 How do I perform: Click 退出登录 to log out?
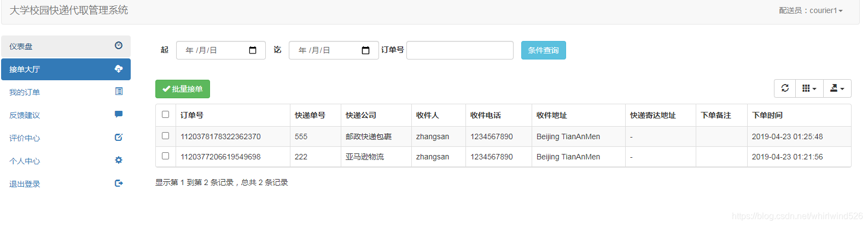pyautogui.click(x=66, y=184)
